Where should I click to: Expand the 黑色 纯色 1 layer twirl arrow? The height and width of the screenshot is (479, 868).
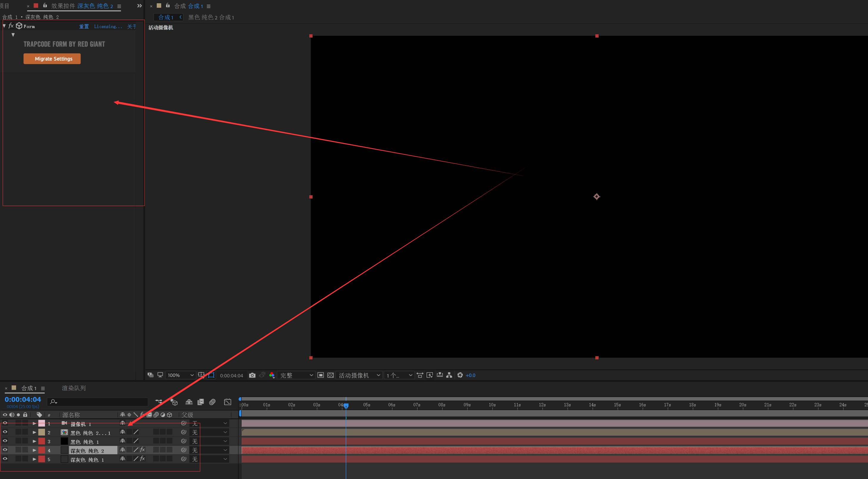click(34, 441)
